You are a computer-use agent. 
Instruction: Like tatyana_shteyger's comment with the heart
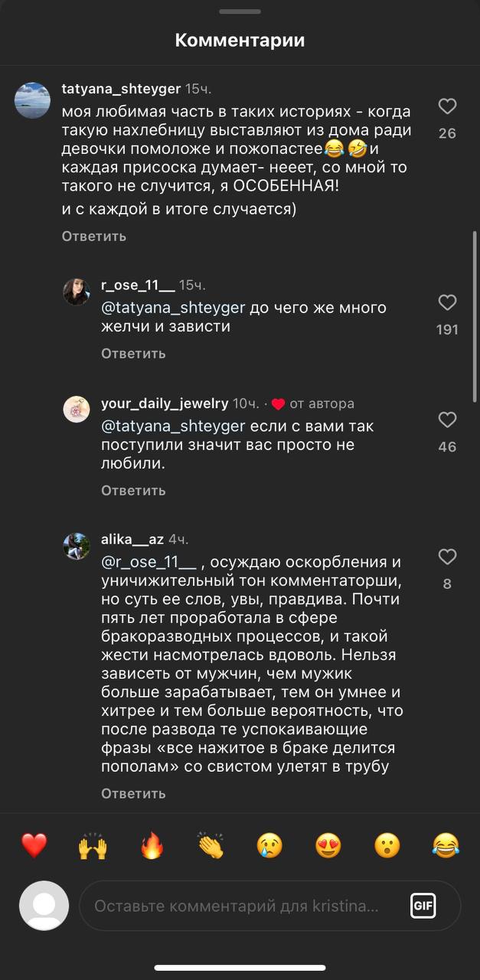point(447,106)
